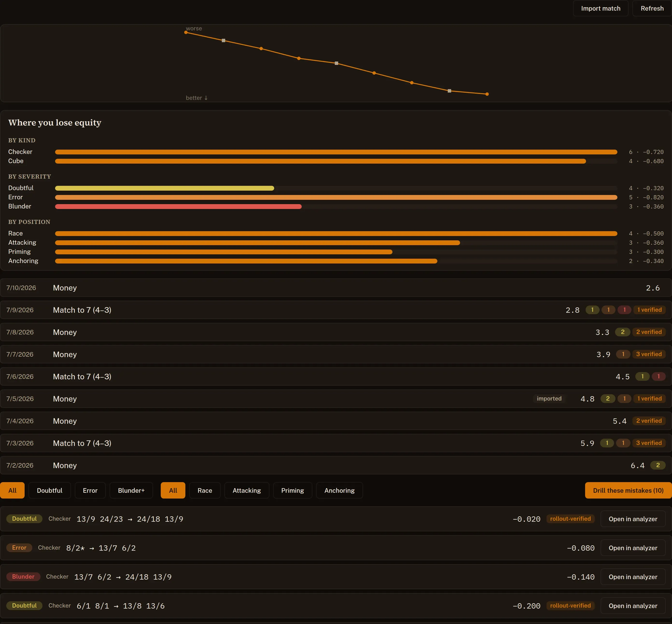Open the 7/8/2026 Money session
672x624 pixels.
[x=336, y=332]
